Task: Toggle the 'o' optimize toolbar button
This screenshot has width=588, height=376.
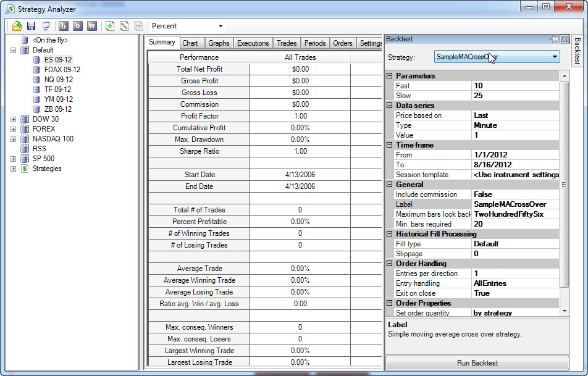Action: 78,26
